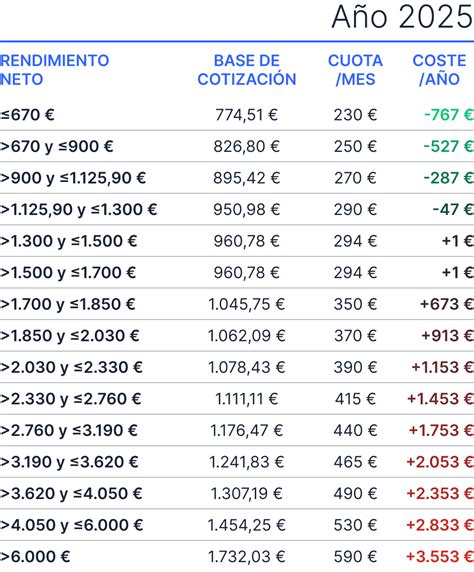This screenshot has width=474, height=572.
Task: Select the >3.190 y ≤3.620 € row
Action: [x=237, y=462]
